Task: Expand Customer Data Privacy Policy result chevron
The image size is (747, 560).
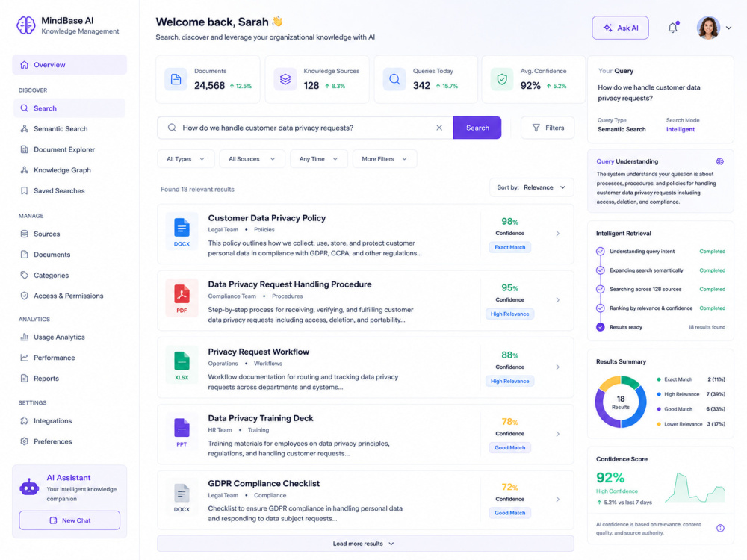Action: (x=557, y=233)
